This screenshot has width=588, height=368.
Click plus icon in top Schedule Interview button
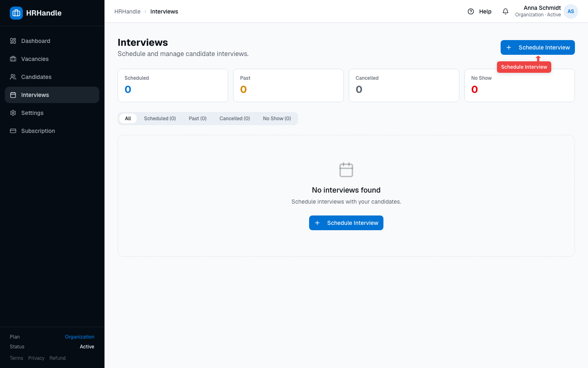point(509,47)
